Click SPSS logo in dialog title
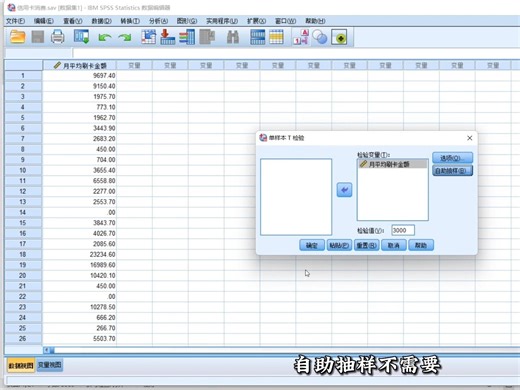520x390 pixels. 263,138
